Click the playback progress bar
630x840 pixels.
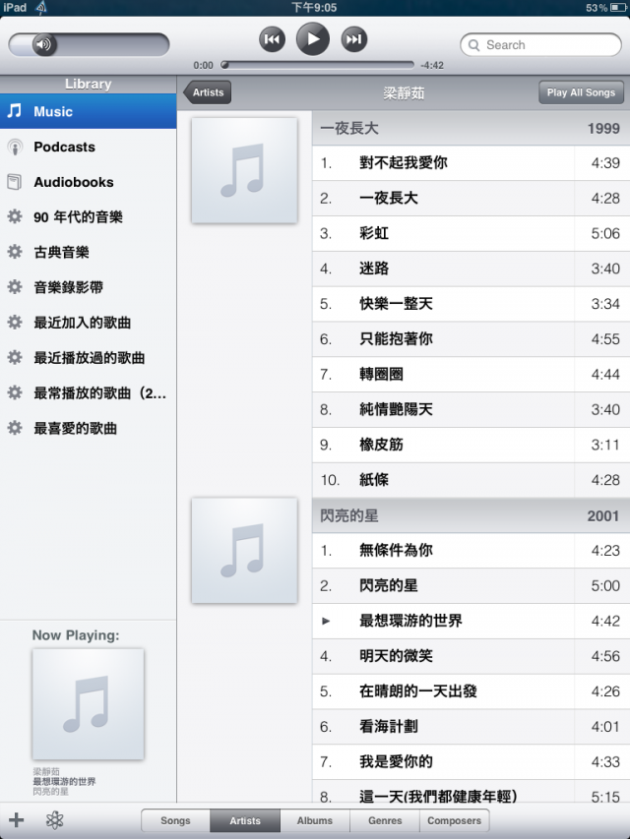(317, 65)
